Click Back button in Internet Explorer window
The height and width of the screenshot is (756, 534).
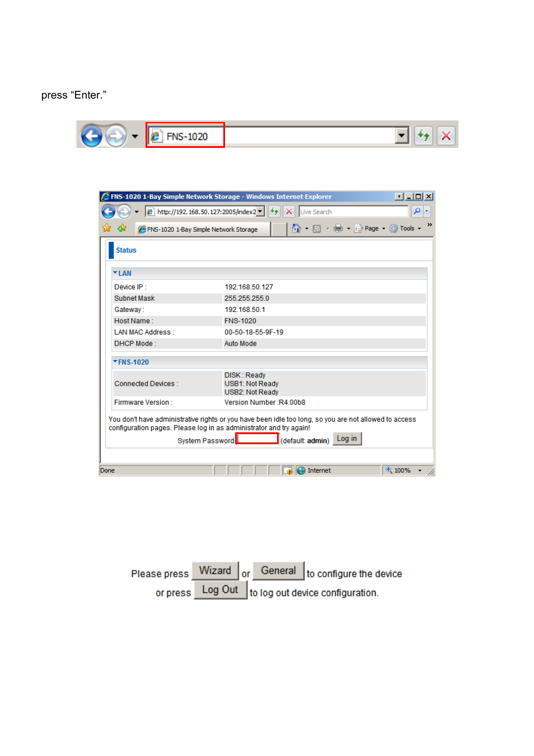coord(109,212)
